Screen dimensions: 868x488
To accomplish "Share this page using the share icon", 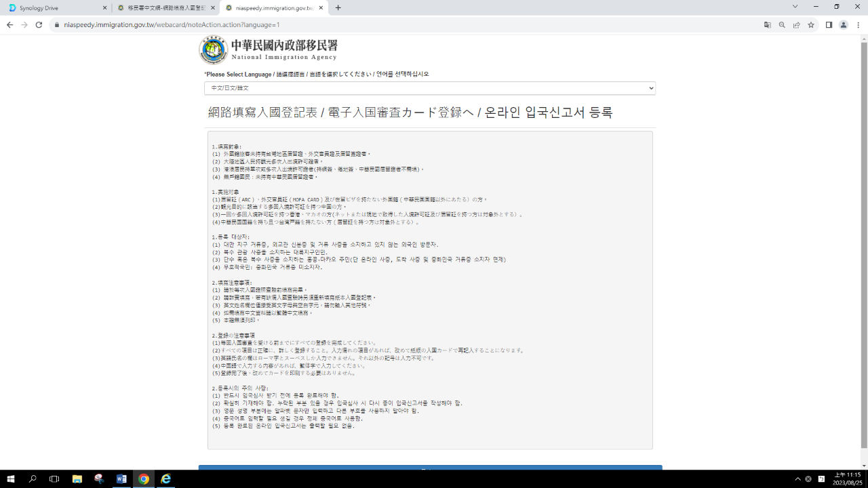I will [x=797, y=25].
